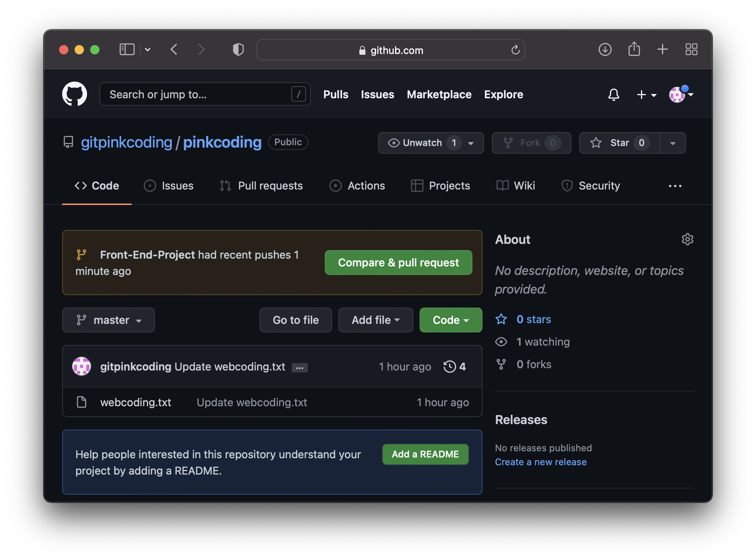Expand the Star lists dropdown arrow
Viewport: 756px width, 560px height.
click(673, 143)
